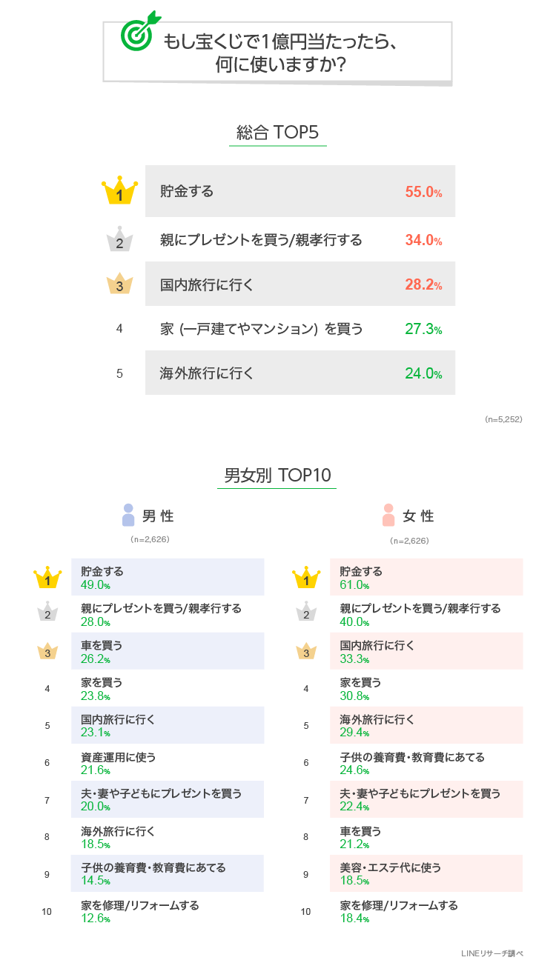Click the 34.0% percentage value
Screen dimensions: 556x980
click(423, 240)
